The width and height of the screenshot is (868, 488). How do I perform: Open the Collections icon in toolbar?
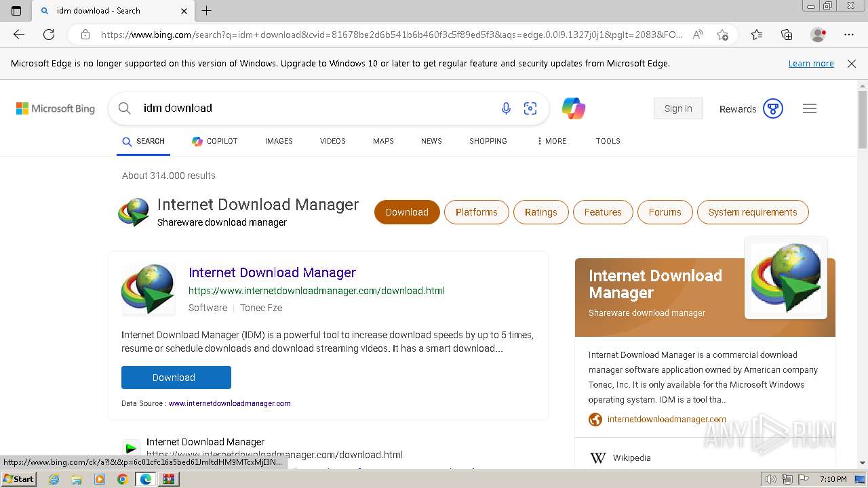point(787,35)
